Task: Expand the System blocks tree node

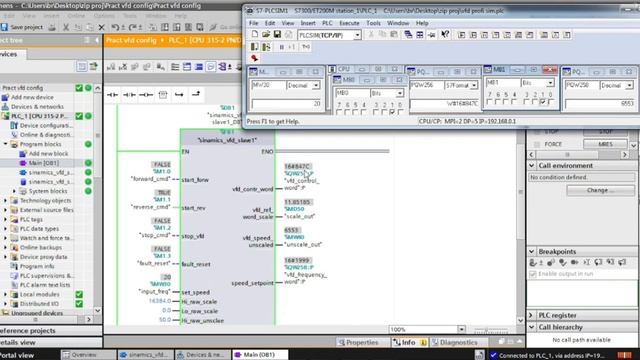Action: click(15, 191)
